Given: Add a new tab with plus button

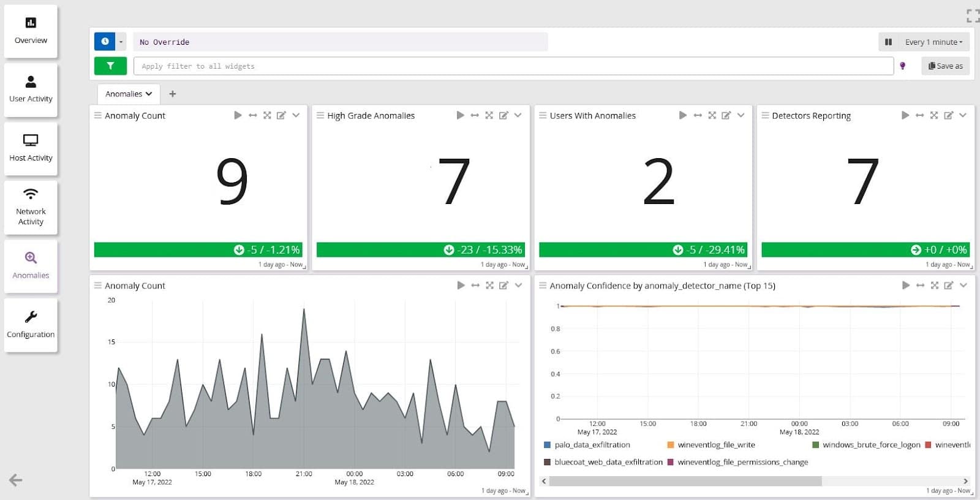Looking at the screenshot, I should click(x=173, y=94).
